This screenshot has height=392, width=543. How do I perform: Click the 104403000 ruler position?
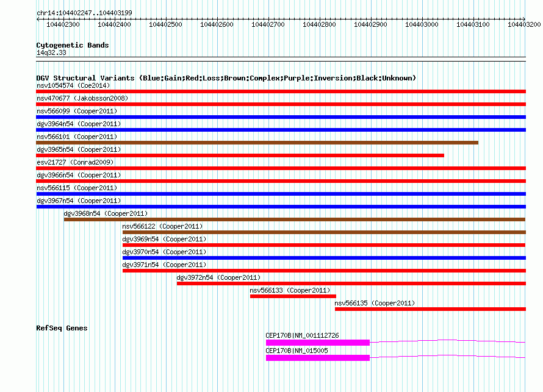(x=422, y=24)
